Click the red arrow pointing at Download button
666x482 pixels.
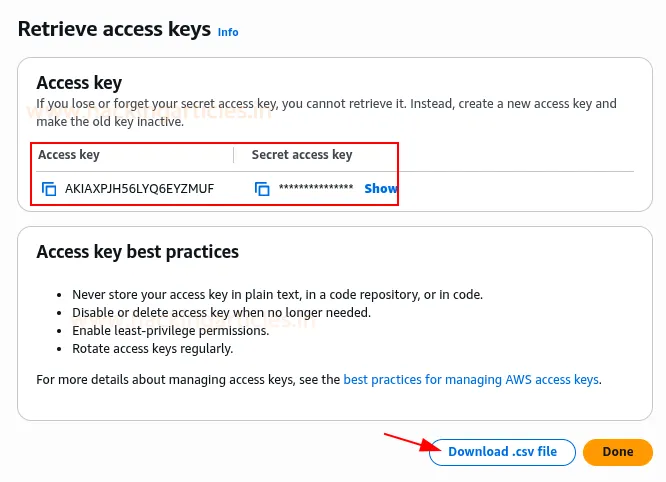[405, 441]
